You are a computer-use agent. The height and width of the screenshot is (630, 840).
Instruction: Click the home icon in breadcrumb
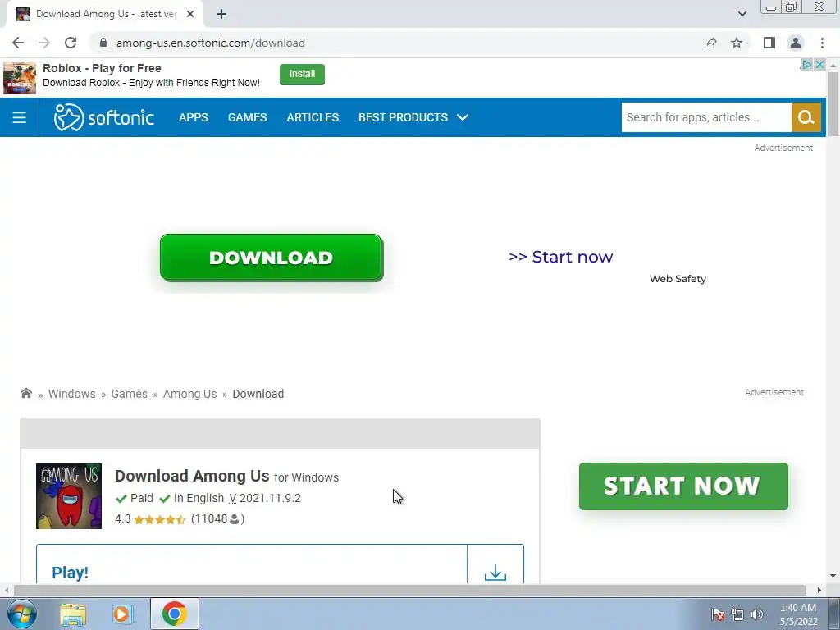point(25,393)
